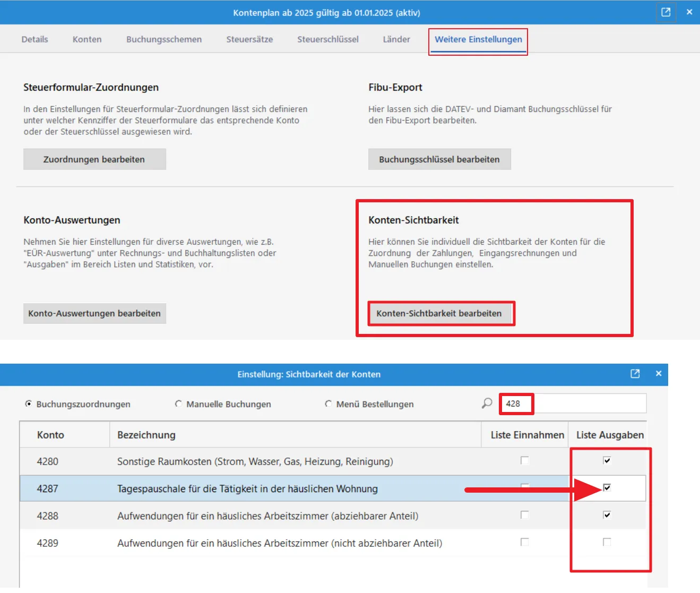Select the Manuelle Buchungen radio button
Screen dimensions: 700x593
[x=178, y=404]
